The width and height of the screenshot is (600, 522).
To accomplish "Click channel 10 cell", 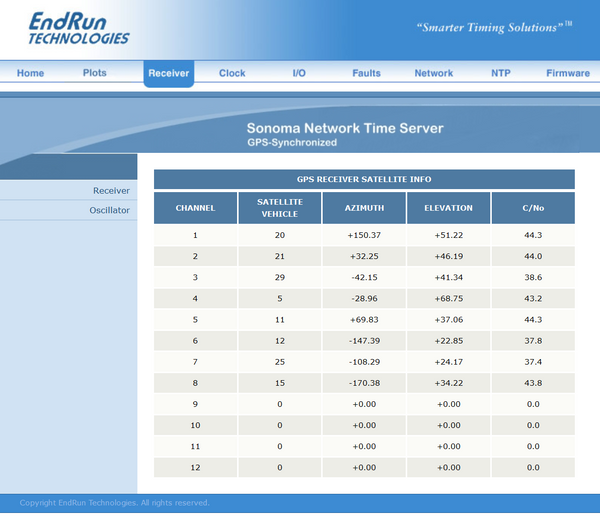I will (x=195, y=425).
